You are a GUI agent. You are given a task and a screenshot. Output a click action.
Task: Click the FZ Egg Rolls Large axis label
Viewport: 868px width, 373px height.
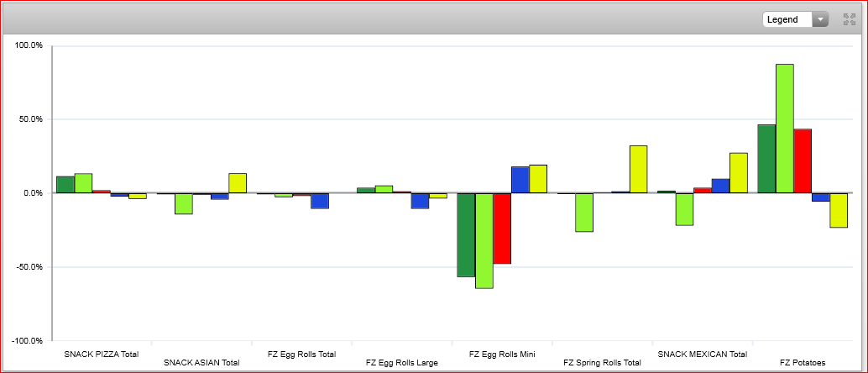tap(401, 363)
